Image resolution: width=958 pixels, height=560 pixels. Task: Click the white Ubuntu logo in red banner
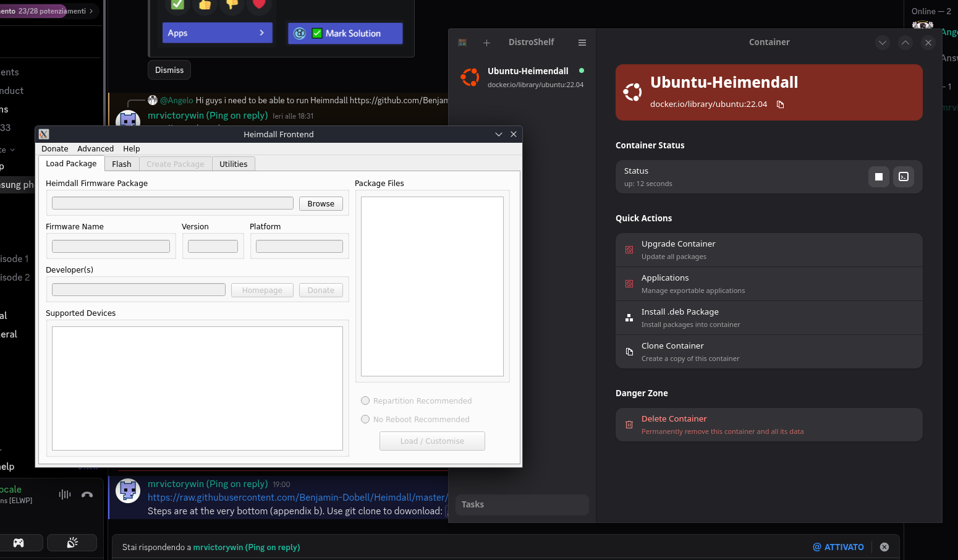coord(632,92)
